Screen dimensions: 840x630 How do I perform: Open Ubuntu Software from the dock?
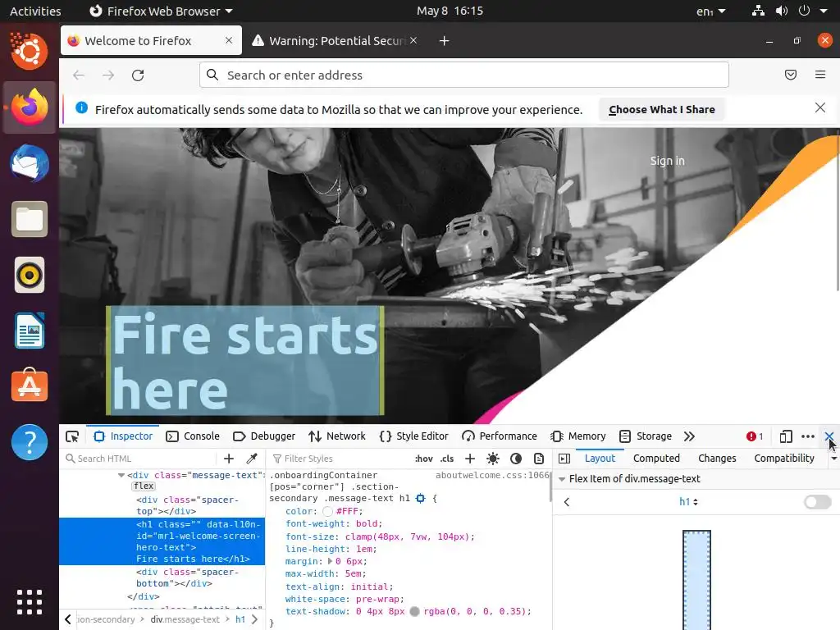30,386
